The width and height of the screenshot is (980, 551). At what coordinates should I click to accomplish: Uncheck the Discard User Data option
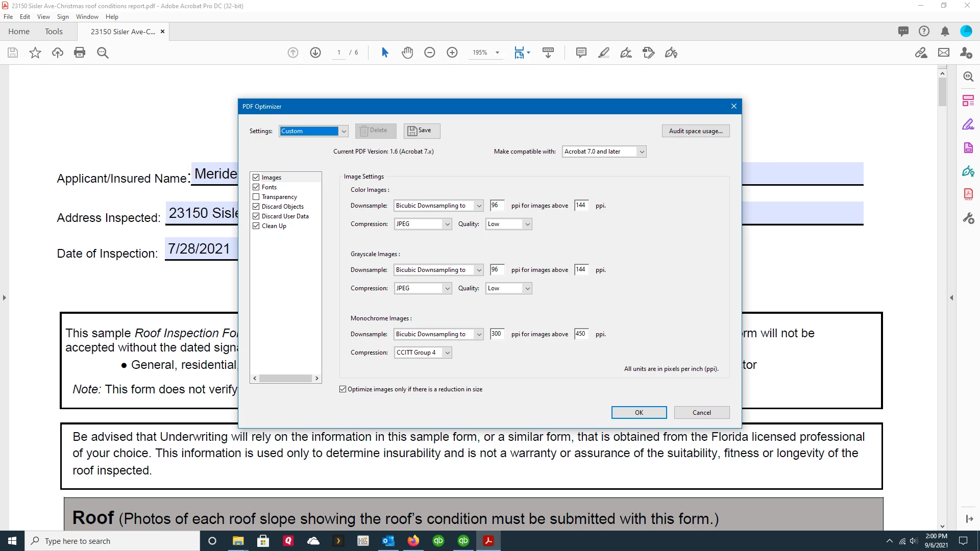pos(256,216)
